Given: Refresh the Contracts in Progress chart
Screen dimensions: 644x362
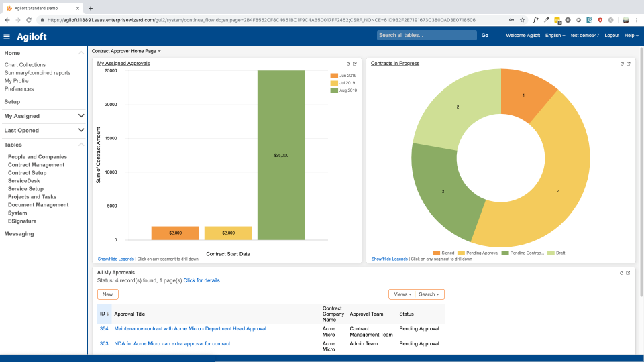Looking at the screenshot, I should [622, 64].
